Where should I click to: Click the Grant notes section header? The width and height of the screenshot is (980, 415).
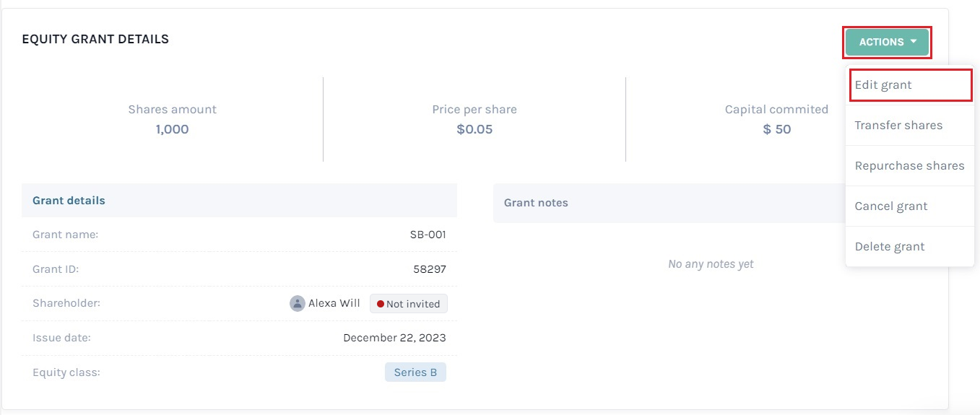point(535,203)
